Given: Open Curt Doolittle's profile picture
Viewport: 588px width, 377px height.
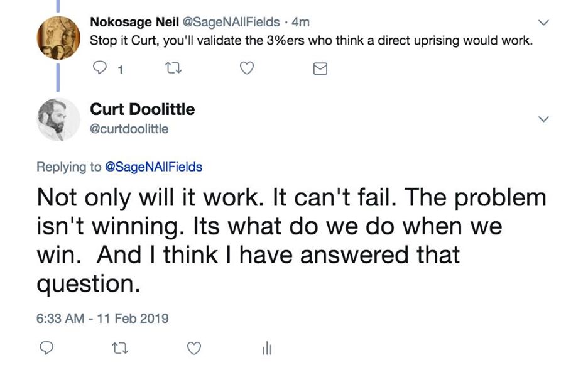Looking at the screenshot, I should coord(58,119).
